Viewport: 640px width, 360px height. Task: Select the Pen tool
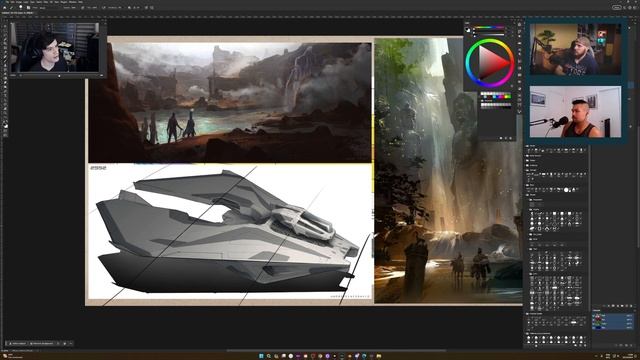pos(5,91)
